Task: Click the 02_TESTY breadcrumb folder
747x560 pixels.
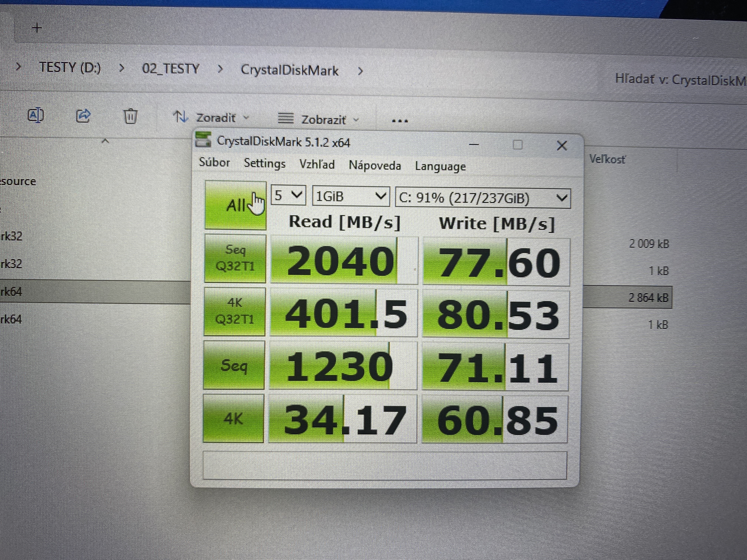Action: pos(171,69)
